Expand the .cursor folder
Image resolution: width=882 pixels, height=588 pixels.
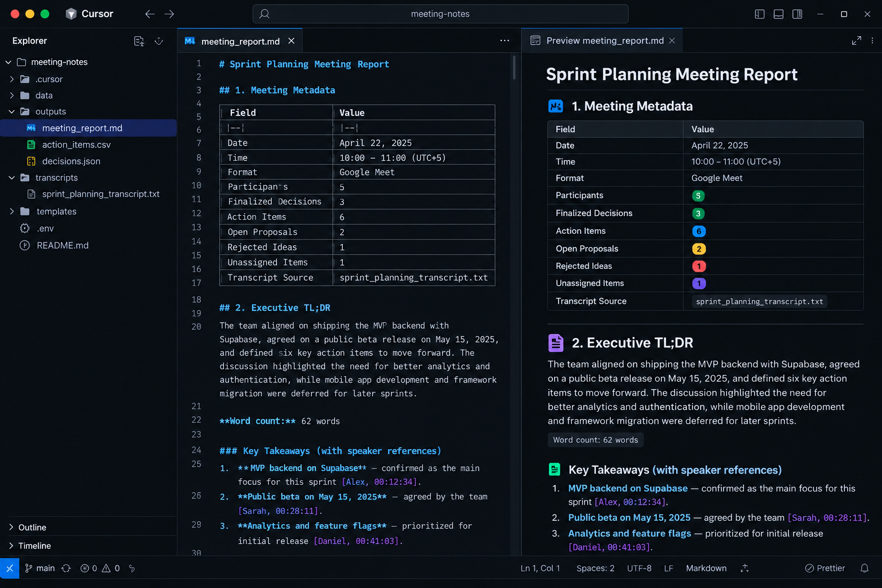pyautogui.click(x=11, y=79)
